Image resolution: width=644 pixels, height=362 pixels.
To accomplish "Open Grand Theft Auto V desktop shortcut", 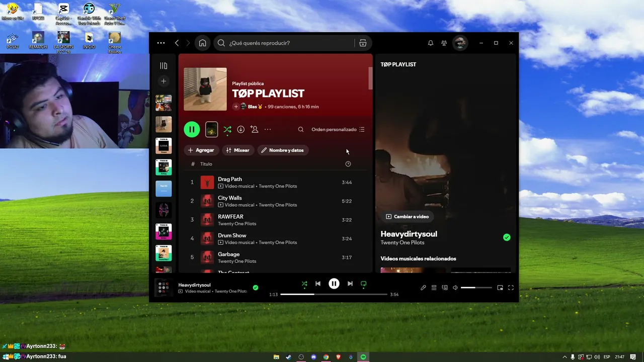I will [x=114, y=14].
